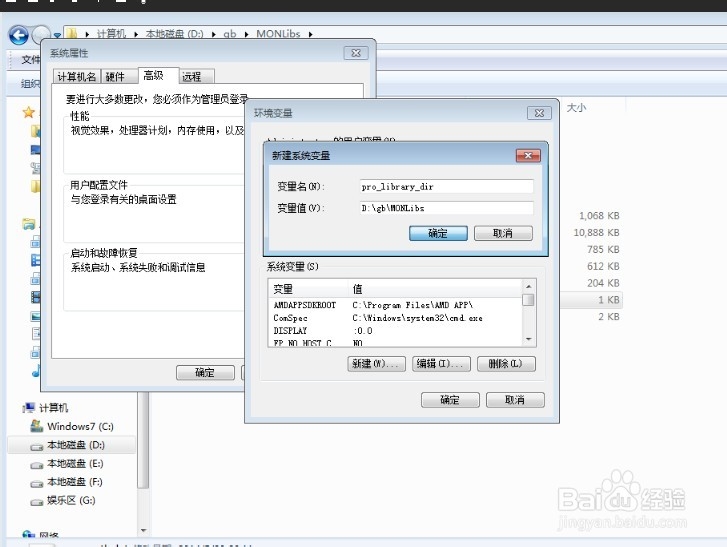The height and width of the screenshot is (547, 727).
Task: Select the file sized 204 KB
Action: (x=603, y=283)
